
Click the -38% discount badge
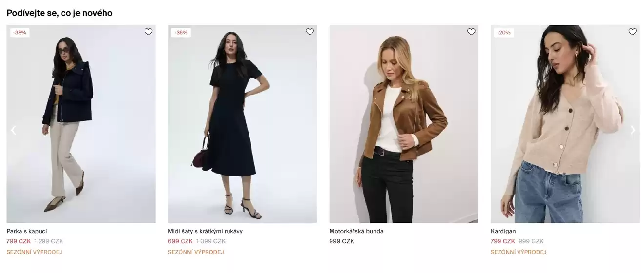(x=20, y=33)
